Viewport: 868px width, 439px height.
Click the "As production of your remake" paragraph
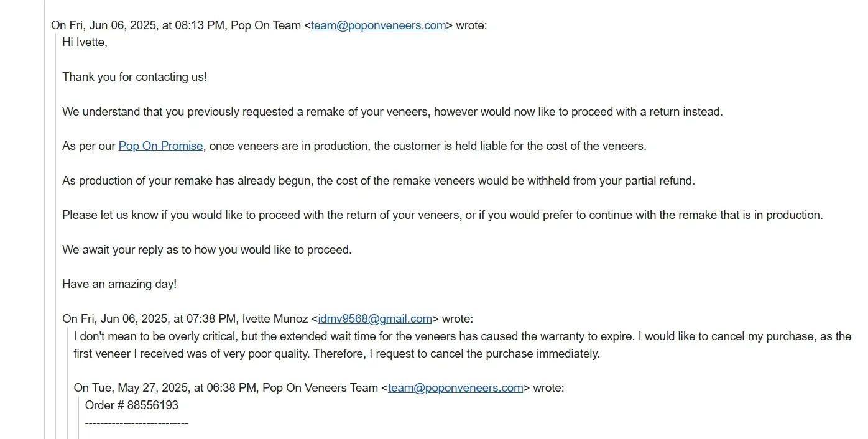click(x=378, y=181)
